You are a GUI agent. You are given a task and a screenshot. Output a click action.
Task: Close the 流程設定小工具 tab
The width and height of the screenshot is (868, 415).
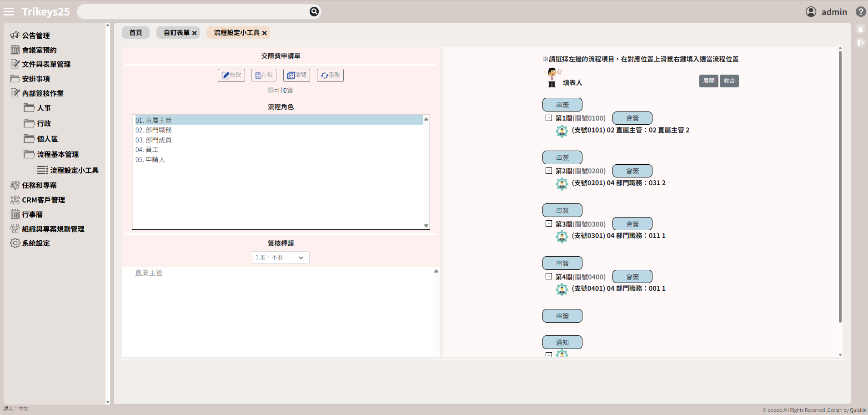tap(265, 33)
